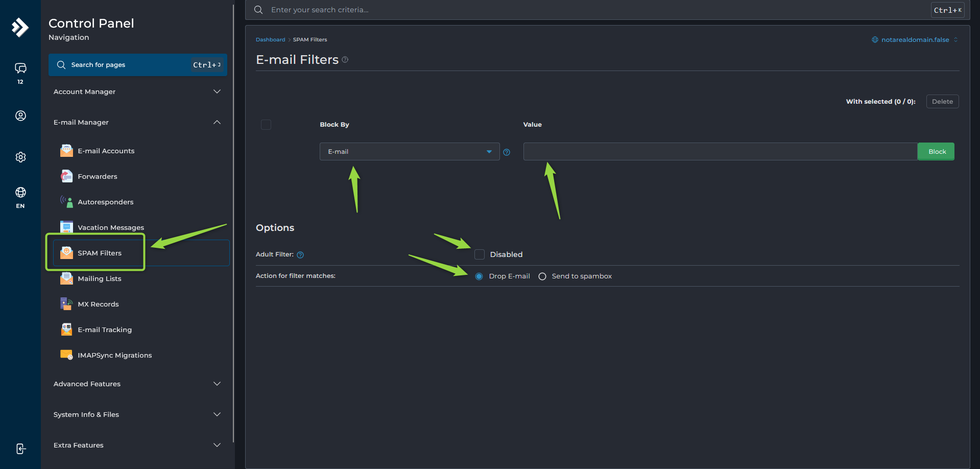Expand the Advanced Features section
Image resolution: width=980 pixels, height=469 pixels.
[137, 384]
